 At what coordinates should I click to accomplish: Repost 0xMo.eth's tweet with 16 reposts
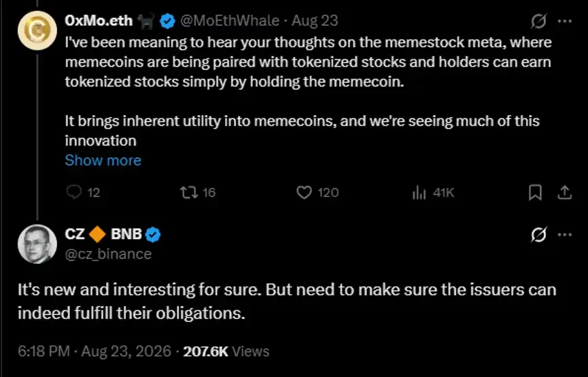coord(189,193)
